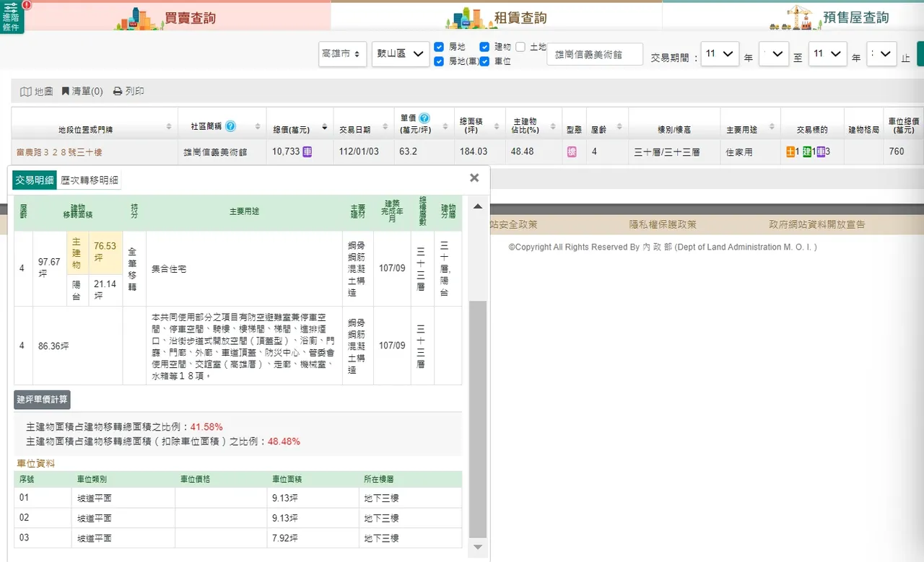The image size is (924, 562).
Task: Sort by 總價(萬元) column arrows
Action: pos(324,127)
